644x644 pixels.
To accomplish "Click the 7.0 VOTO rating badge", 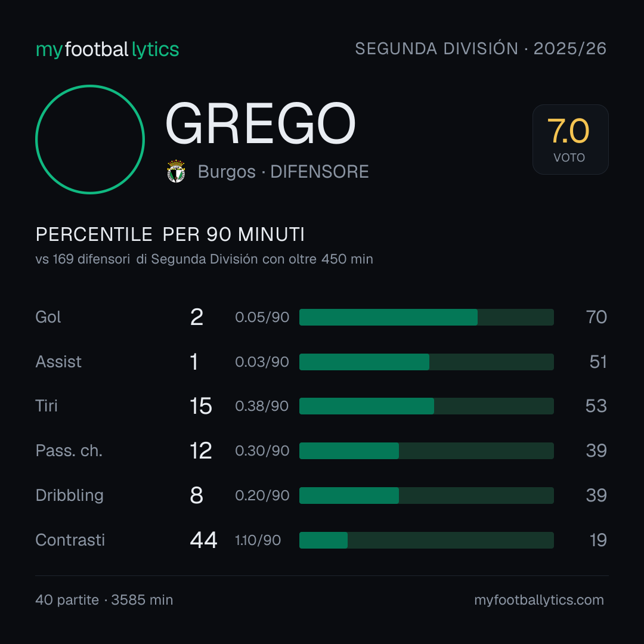I will pyautogui.click(x=570, y=139).
